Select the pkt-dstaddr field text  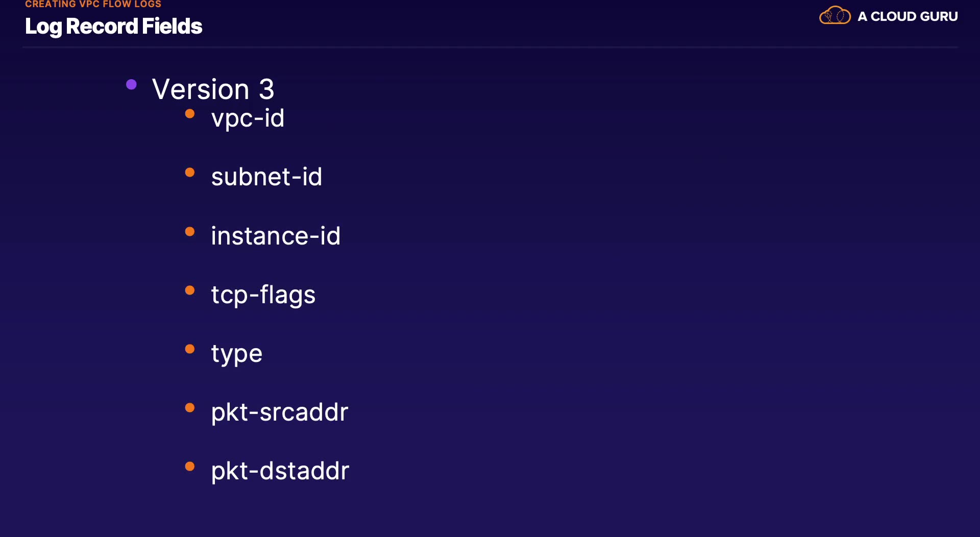(x=280, y=471)
